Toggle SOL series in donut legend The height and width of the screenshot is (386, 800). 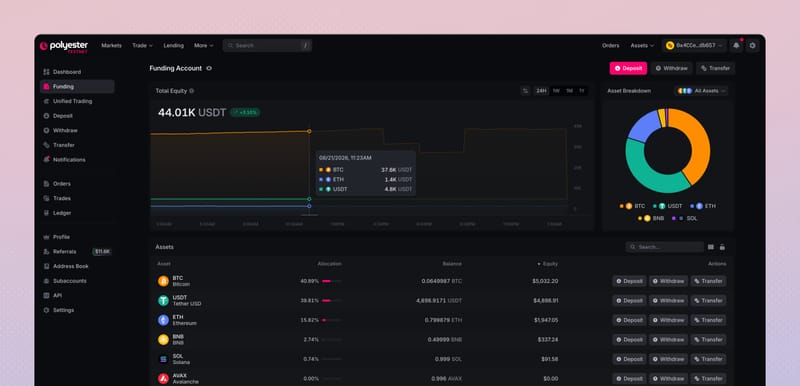[684, 218]
